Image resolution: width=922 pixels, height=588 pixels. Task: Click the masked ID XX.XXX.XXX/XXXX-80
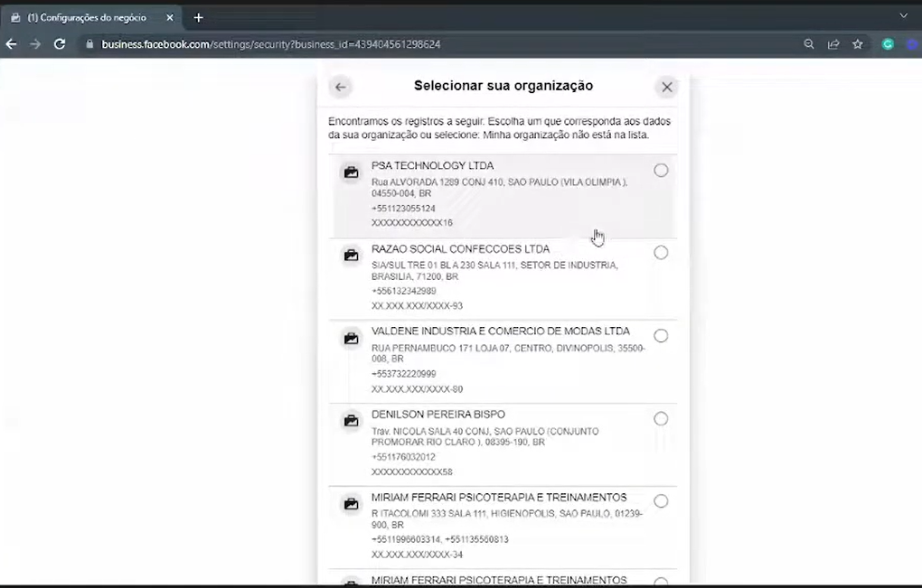tap(417, 389)
